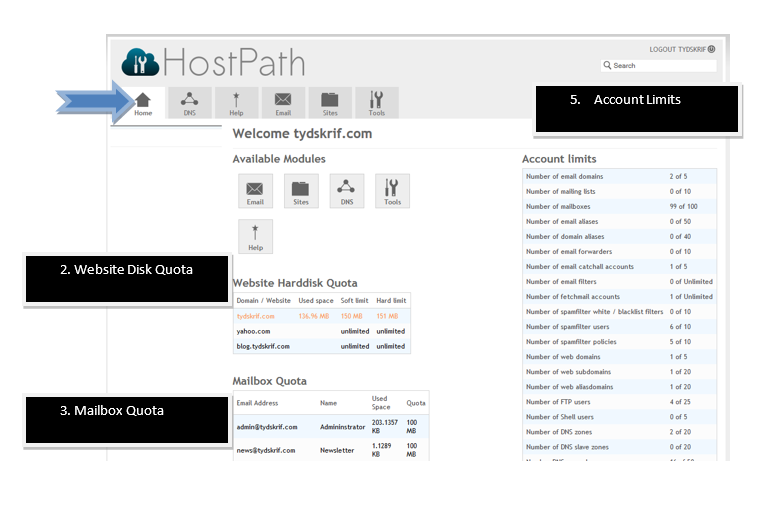The image size is (775, 505).
Task: Click the Used space column header in harddisk quota
Action: point(316,300)
